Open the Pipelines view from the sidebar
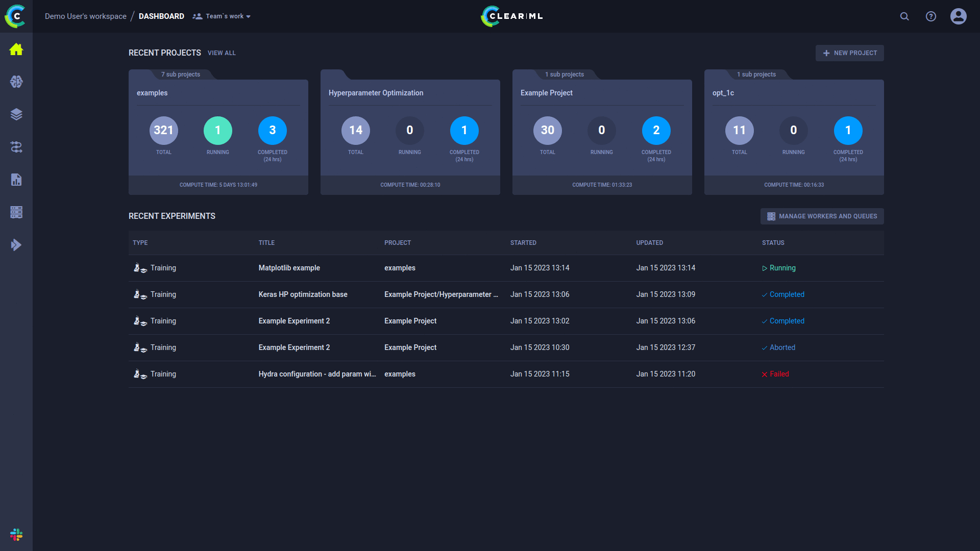 (16, 147)
